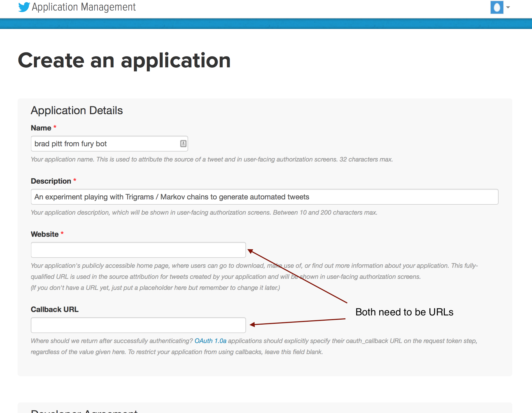The width and height of the screenshot is (532, 413).
Task: Click the user avatar egg icon
Action: [496, 7]
